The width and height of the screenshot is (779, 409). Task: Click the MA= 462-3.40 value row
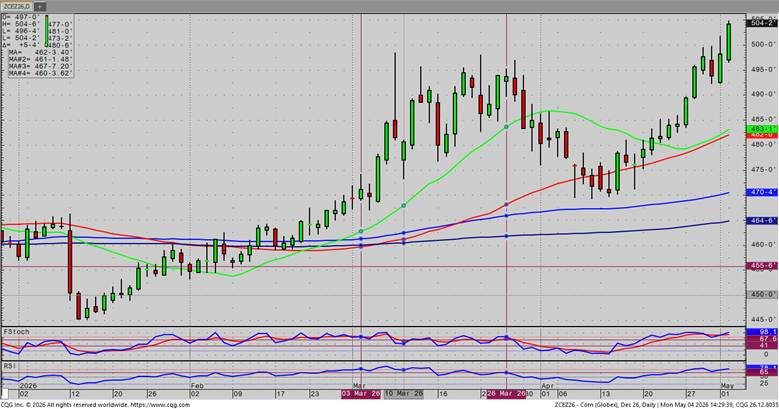click(x=40, y=52)
